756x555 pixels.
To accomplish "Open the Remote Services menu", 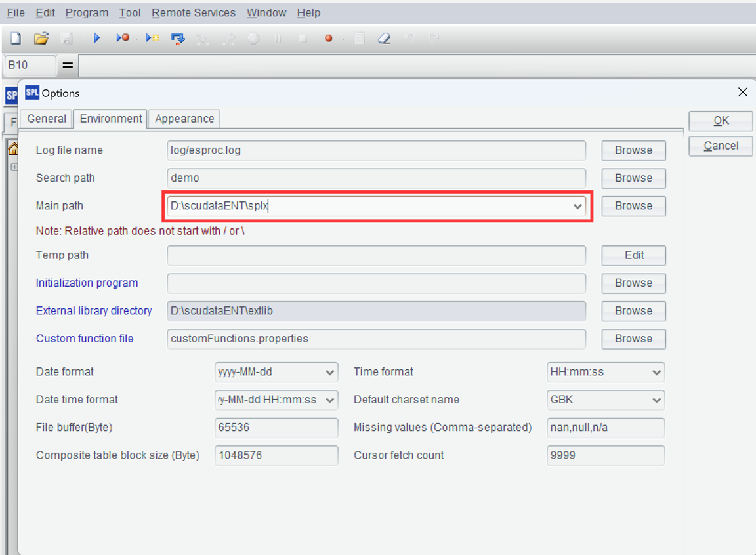I will pyautogui.click(x=193, y=13).
